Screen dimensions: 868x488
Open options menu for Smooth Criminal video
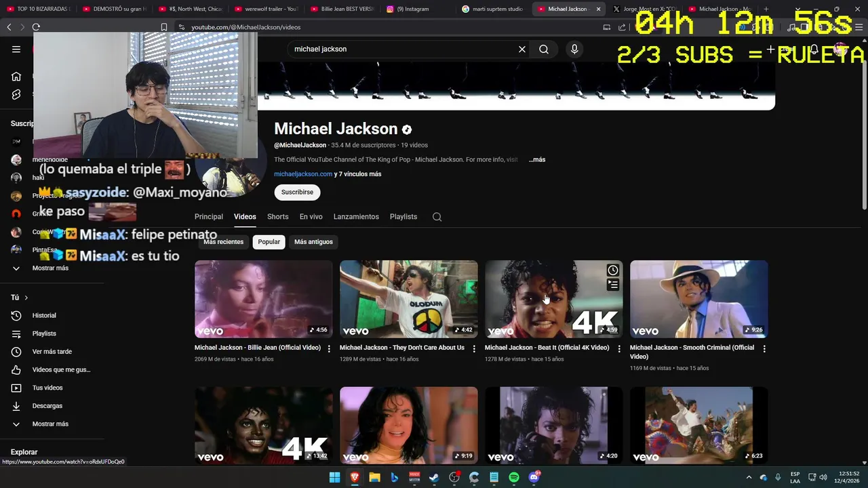[764, 348]
